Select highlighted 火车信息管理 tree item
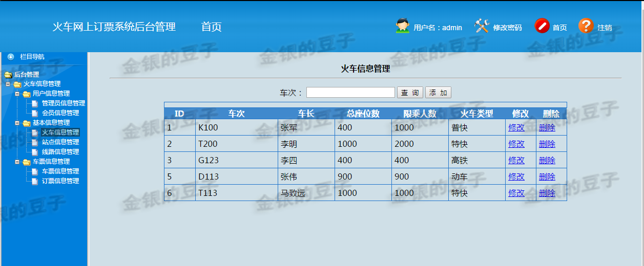Screen dimensions: 644x266 (60, 132)
